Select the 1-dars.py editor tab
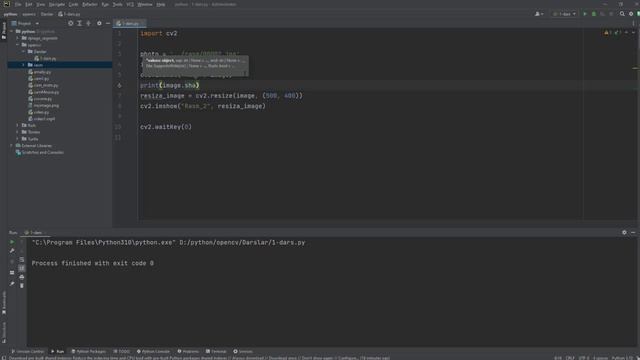The height and width of the screenshot is (360, 640). click(130, 24)
